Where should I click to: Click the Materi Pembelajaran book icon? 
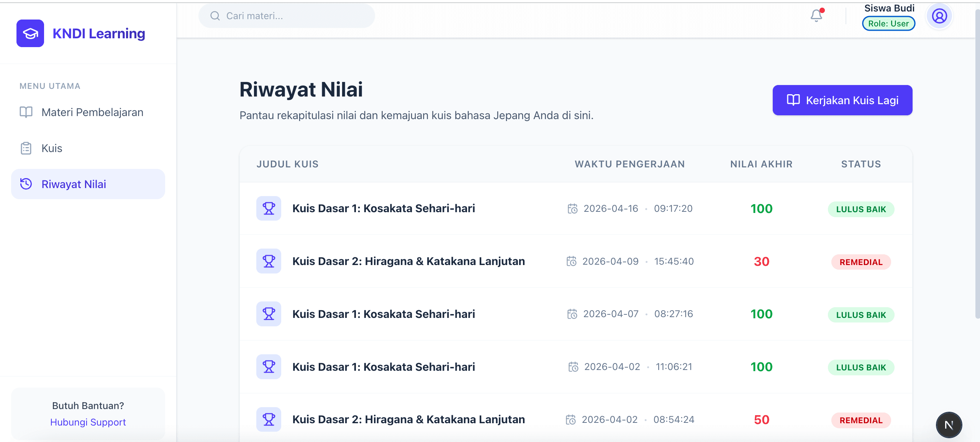[x=26, y=112]
